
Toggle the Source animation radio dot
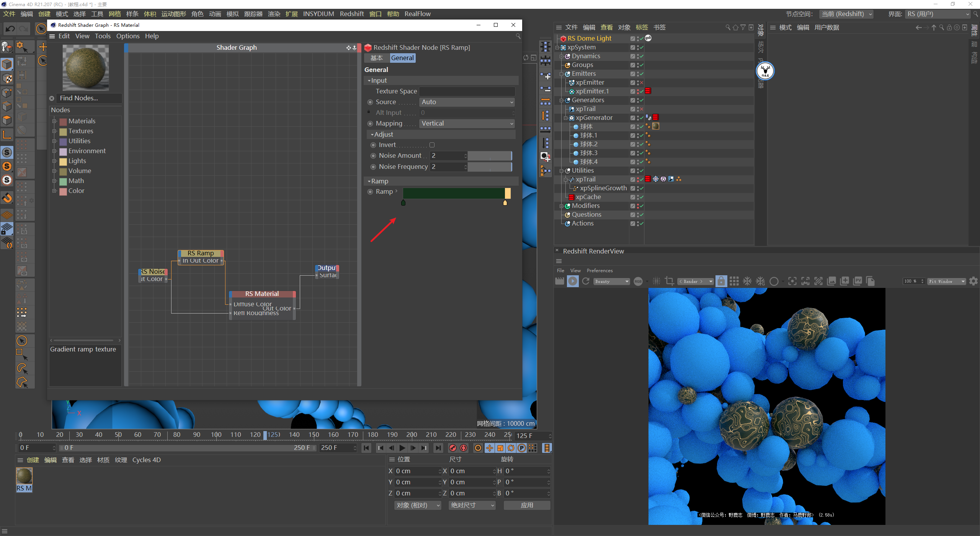(370, 102)
